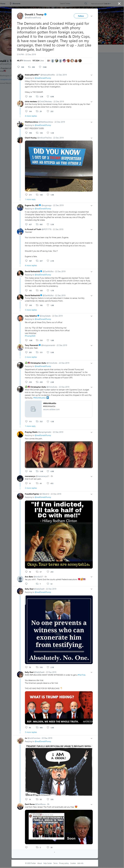Click the reply icon on MatthewJshow's tweet

pos(26,133)
